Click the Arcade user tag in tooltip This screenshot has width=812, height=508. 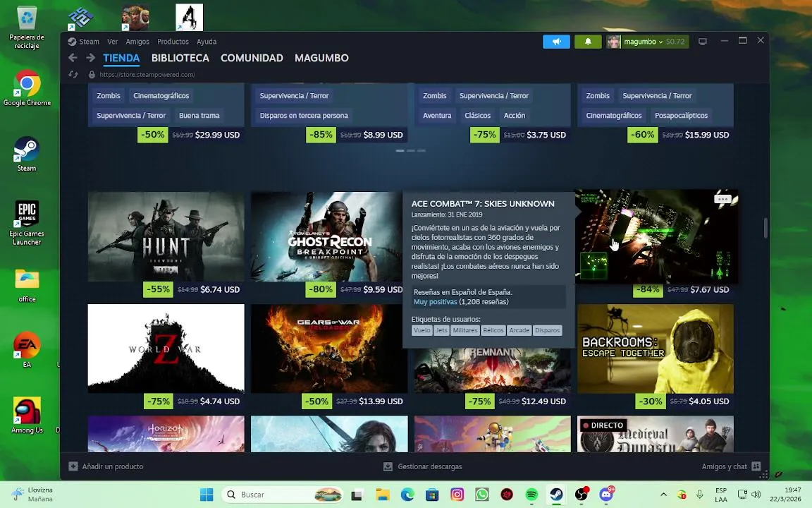(519, 330)
